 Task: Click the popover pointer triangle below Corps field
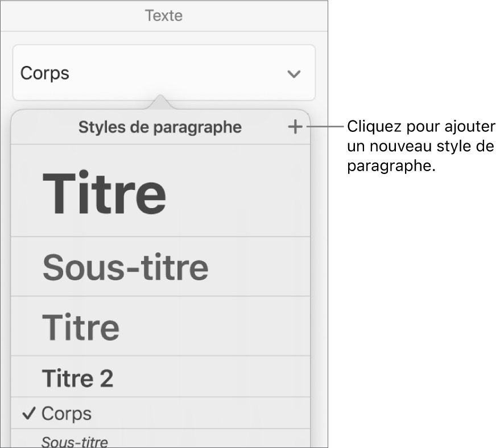[161, 103]
